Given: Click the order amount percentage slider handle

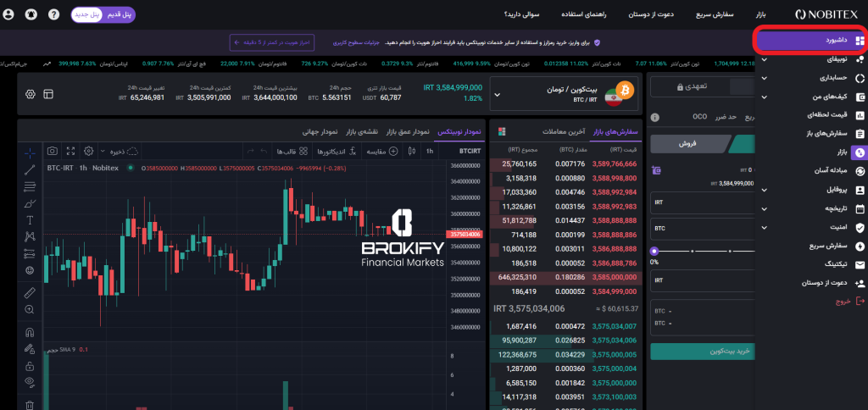Looking at the screenshot, I should tap(654, 252).
